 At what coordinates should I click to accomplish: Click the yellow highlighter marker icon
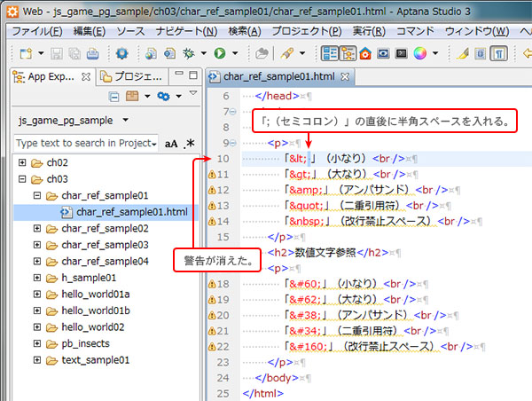(x=463, y=53)
